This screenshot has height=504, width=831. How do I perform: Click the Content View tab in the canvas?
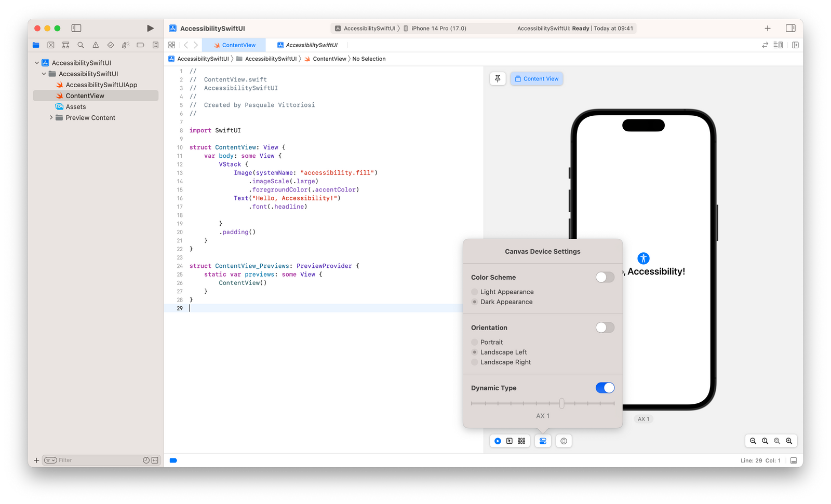coord(537,78)
